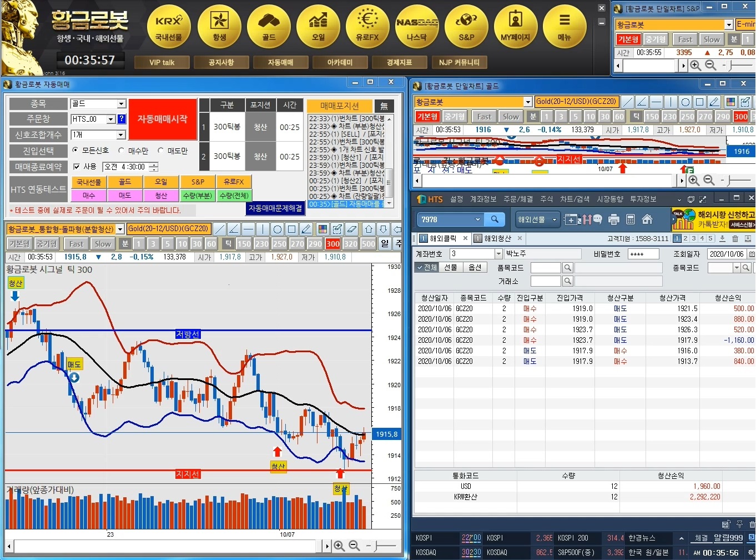Open the 유로FX euro icon

point(367,26)
